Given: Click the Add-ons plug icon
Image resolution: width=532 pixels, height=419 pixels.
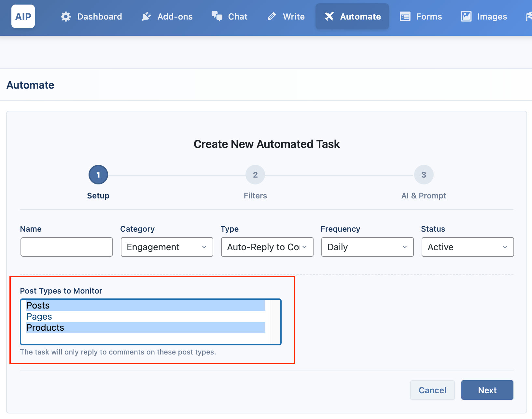Looking at the screenshot, I should pyautogui.click(x=146, y=17).
